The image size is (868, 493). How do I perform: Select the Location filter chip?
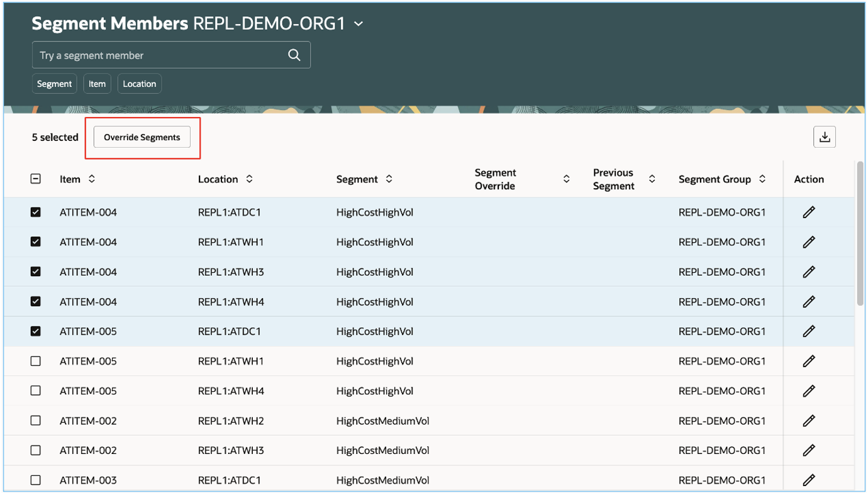pos(139,83)
